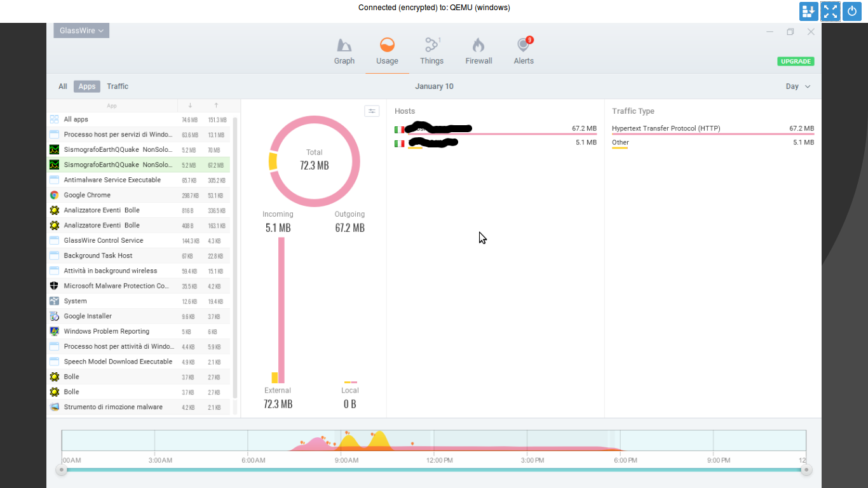Select Analizzatore Eventi Bolle row with 408 B

tap(139, 226)
